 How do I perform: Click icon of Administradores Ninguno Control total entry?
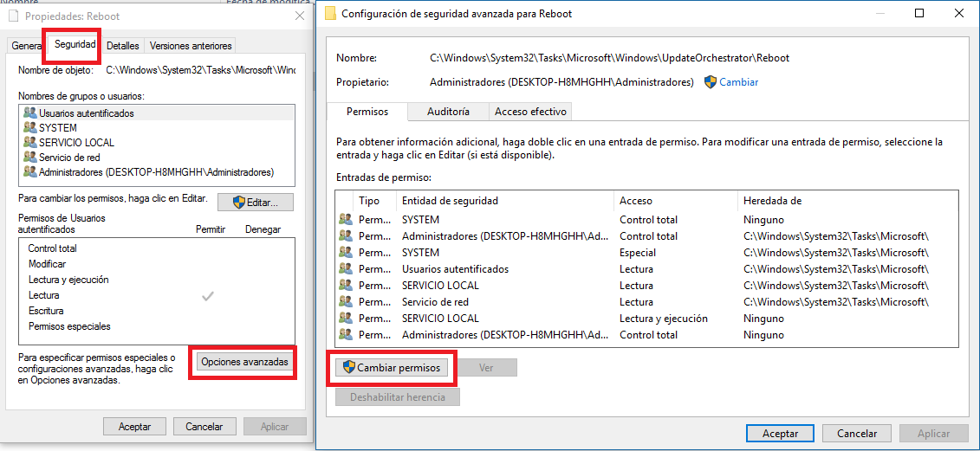coord(346,334)
